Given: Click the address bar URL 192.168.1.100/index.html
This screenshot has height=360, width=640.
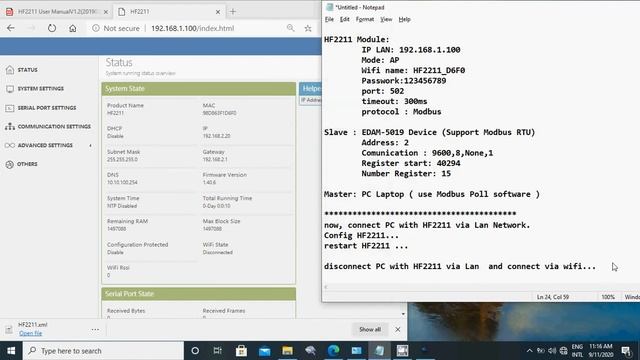Looking at the screenshot, I should (192, 28).
